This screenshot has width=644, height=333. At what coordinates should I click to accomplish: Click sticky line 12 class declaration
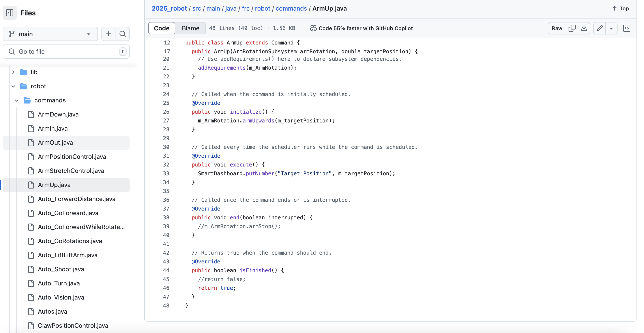pyautogui.click(x=243, y=43)
